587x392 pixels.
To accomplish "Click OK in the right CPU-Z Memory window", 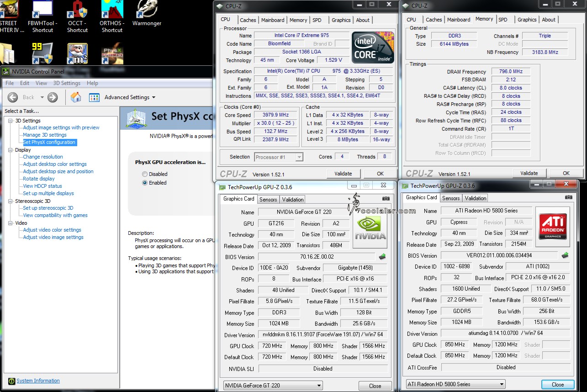I will click(x=566, y=173).
